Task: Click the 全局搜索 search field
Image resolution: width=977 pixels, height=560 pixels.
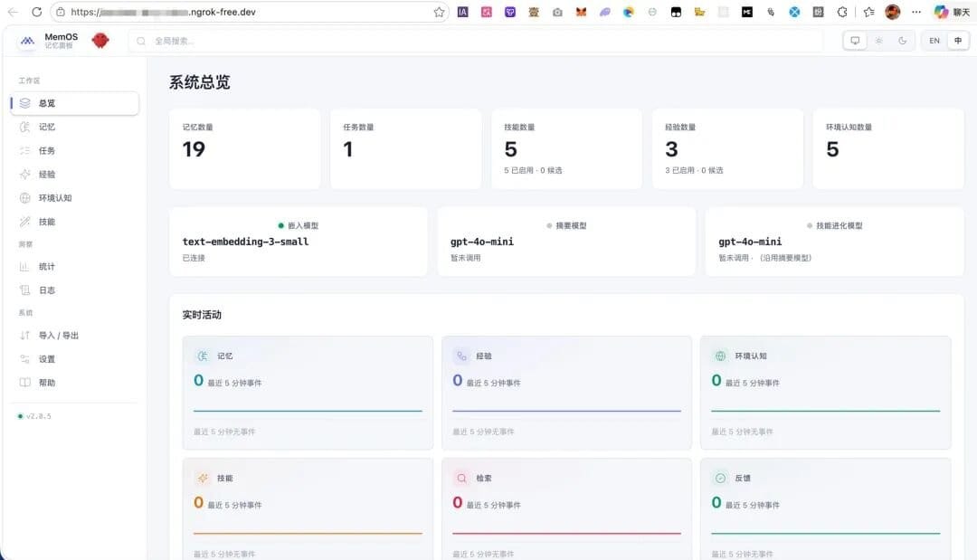Action: [x=476, y=41]
